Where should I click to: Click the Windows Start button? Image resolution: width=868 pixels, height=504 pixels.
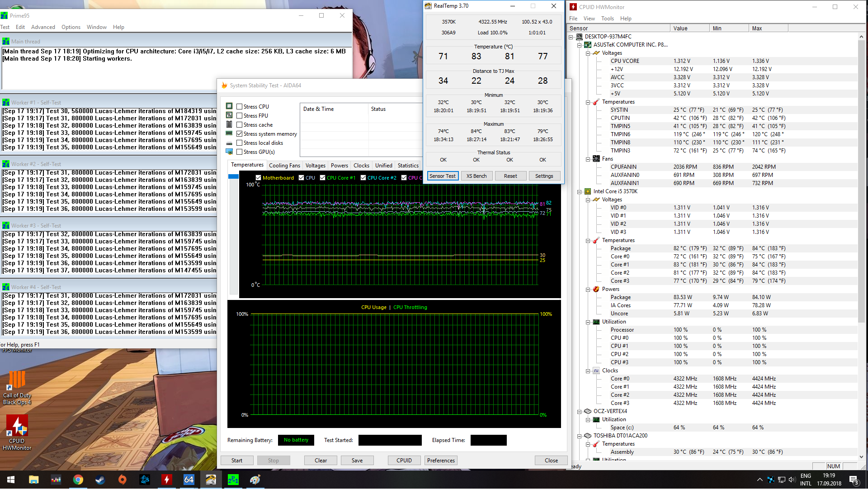pos(11,480)
